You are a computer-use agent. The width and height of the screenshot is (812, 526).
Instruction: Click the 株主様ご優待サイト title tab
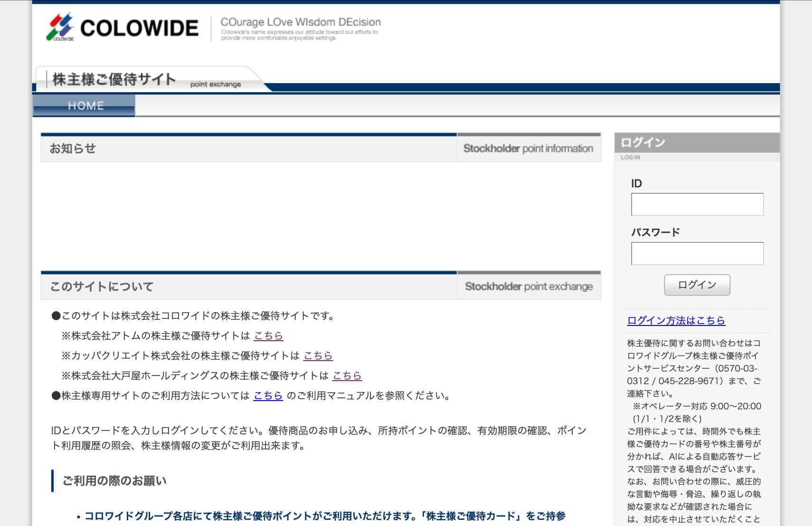114,79
